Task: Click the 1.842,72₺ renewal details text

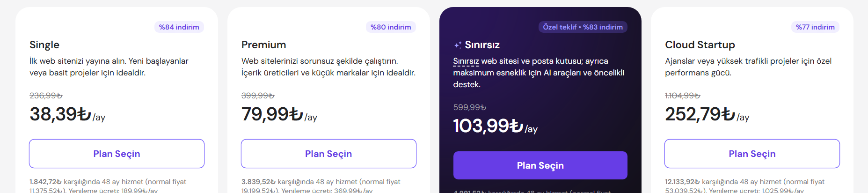Action: pos(108,186)
